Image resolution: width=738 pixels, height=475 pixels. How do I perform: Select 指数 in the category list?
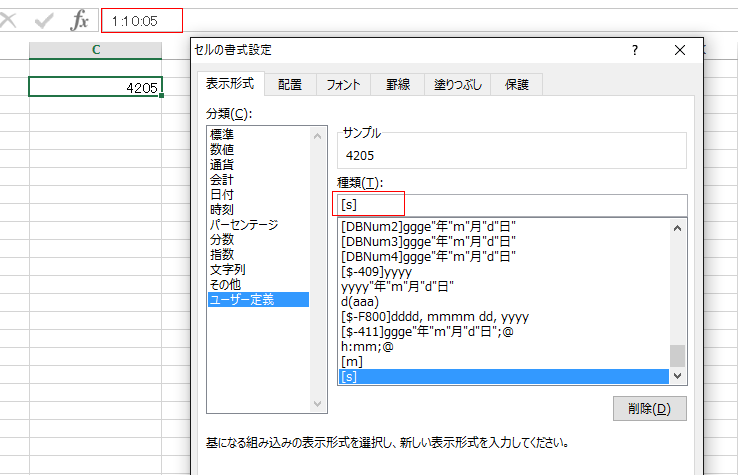[258, 255]
